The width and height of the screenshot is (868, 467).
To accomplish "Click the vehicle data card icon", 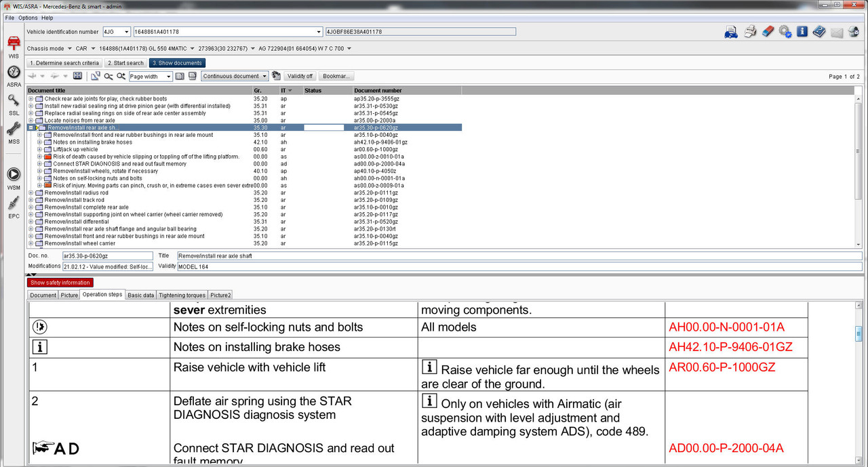I will [731, 31].
